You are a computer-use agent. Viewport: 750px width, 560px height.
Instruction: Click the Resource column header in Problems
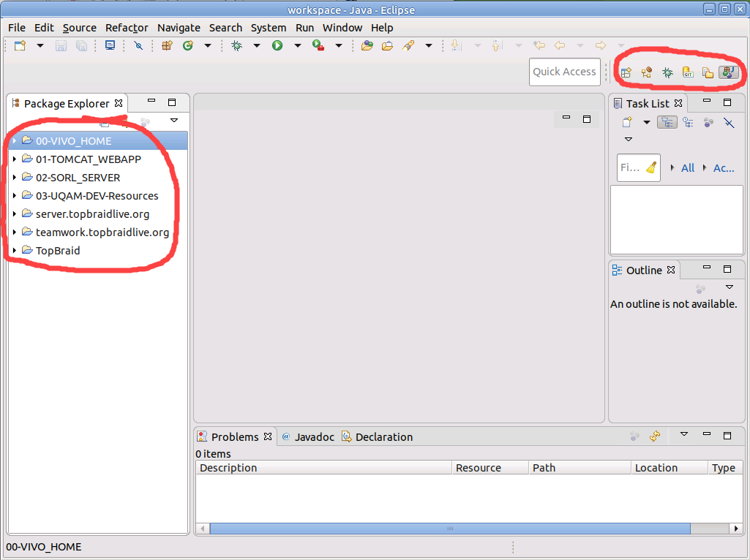click(490, 468)
